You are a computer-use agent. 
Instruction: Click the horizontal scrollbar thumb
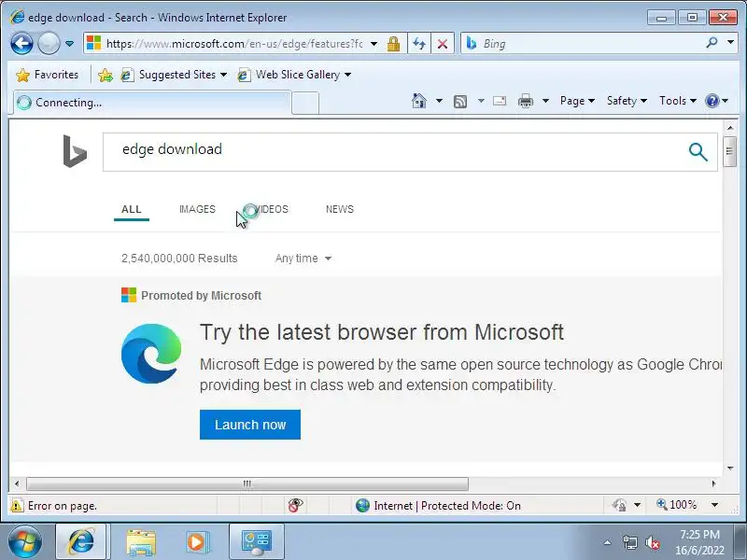pyautogui.click(x=247, y=483)
